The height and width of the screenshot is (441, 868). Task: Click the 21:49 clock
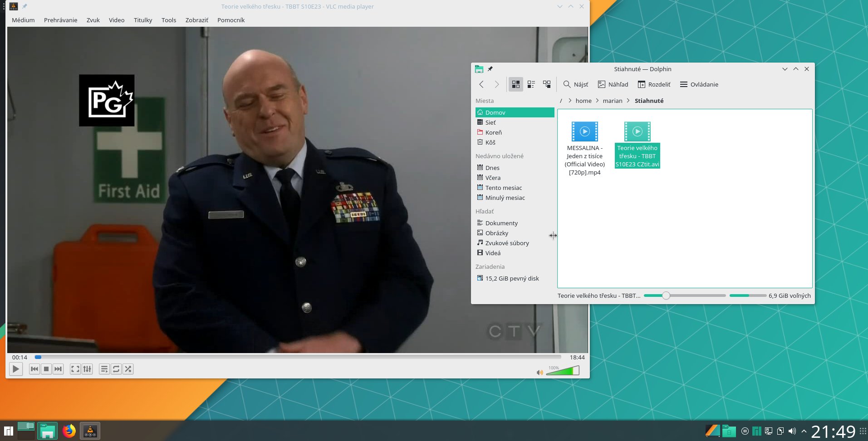point(833,431)
